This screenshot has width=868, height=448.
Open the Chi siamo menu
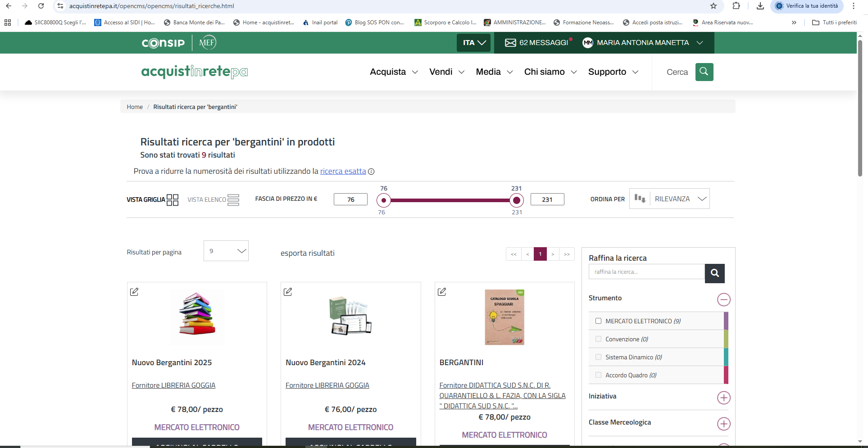tap(550, 72)
